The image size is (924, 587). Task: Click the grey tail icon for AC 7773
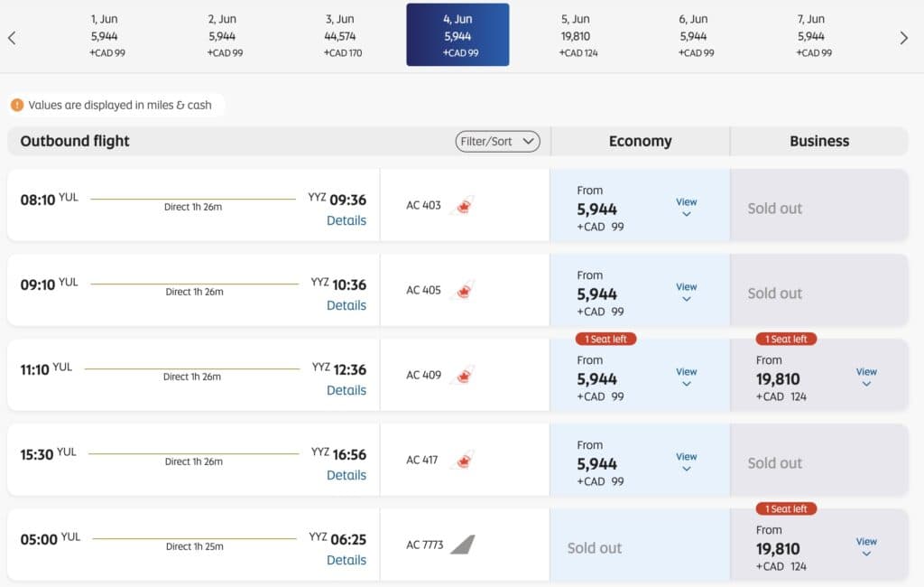pyautogui.click(x=462, y=545)
